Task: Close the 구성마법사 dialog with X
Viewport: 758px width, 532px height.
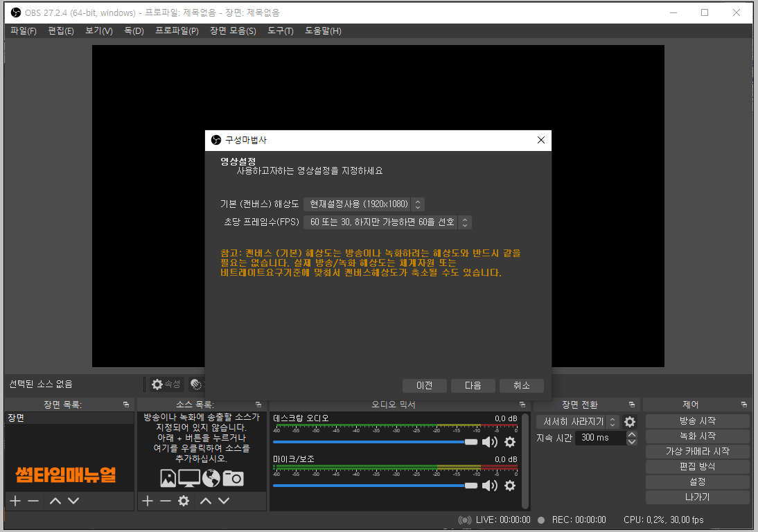Action: [541, 140]
